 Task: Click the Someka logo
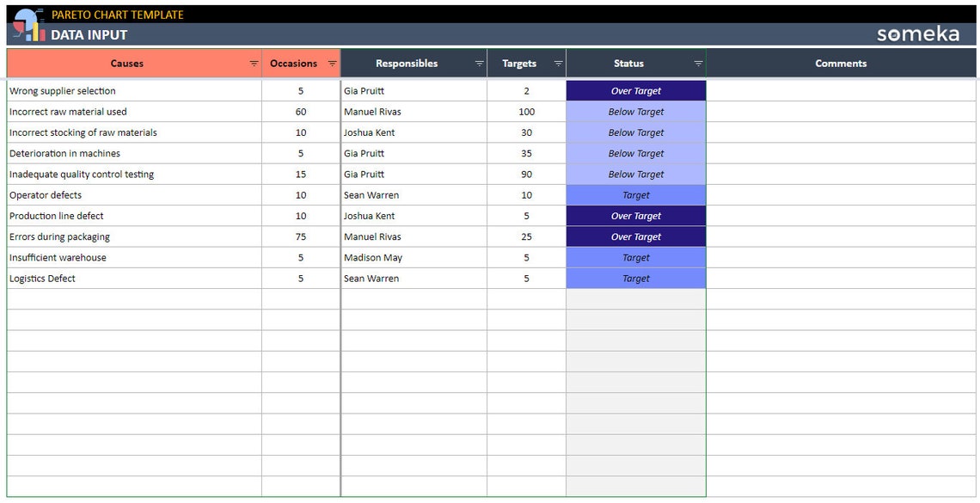pyautogui.click(x=917, y=34)
